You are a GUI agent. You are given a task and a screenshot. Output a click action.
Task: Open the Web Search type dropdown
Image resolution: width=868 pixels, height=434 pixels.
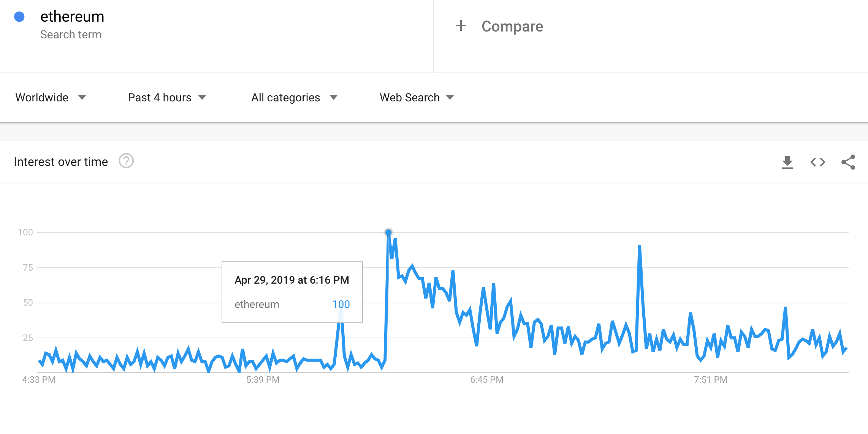pos(417,98)
